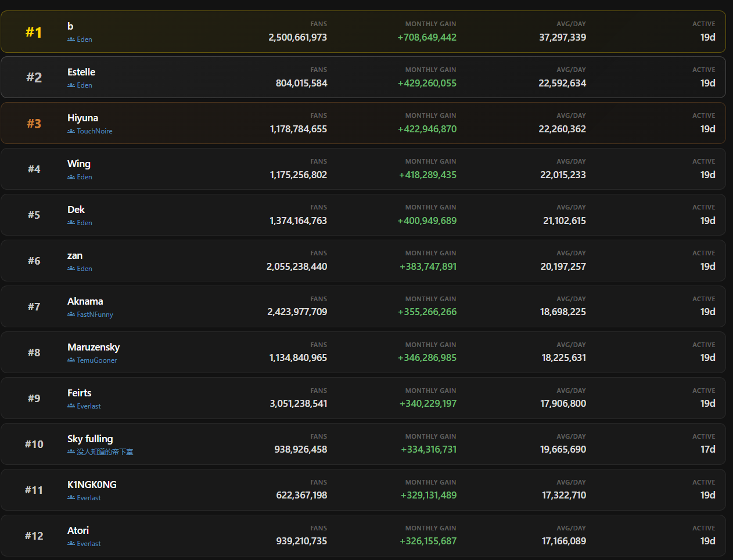Click avg/day value 19,665,690
733x560 pixels.
563,449
